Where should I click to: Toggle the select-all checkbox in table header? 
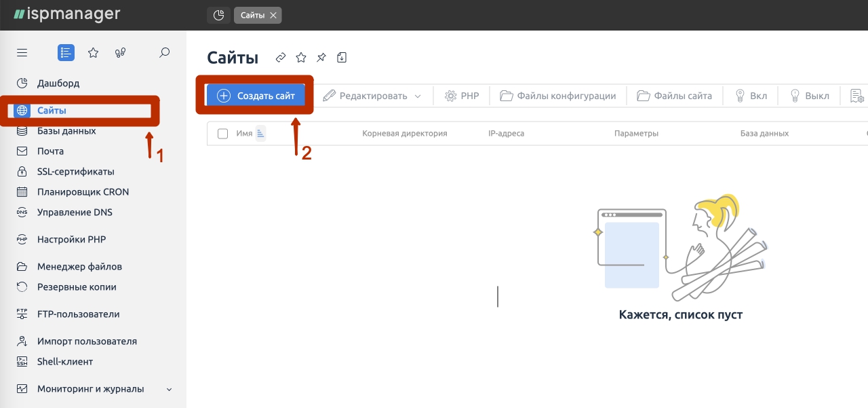pos(222,133)
